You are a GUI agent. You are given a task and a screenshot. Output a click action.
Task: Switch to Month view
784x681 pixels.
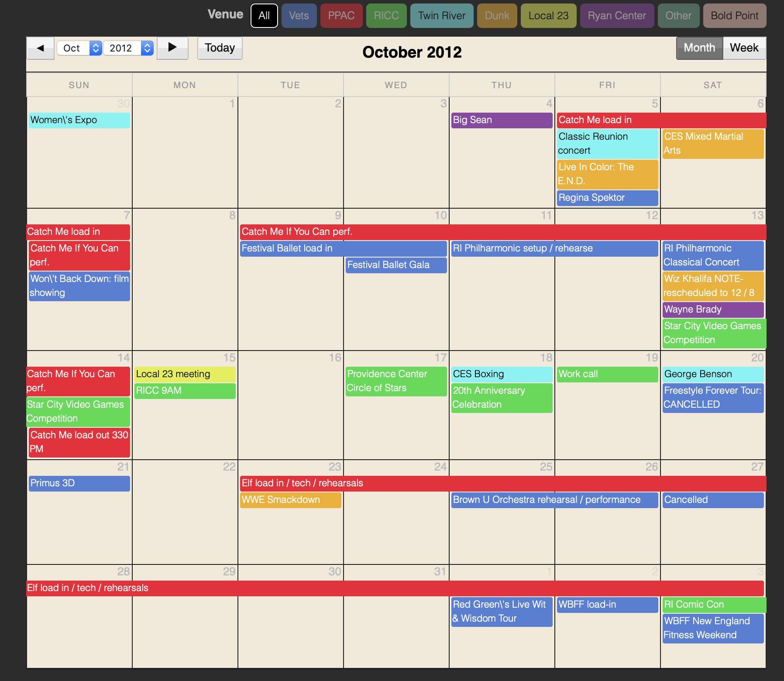(x=699, y=48)
